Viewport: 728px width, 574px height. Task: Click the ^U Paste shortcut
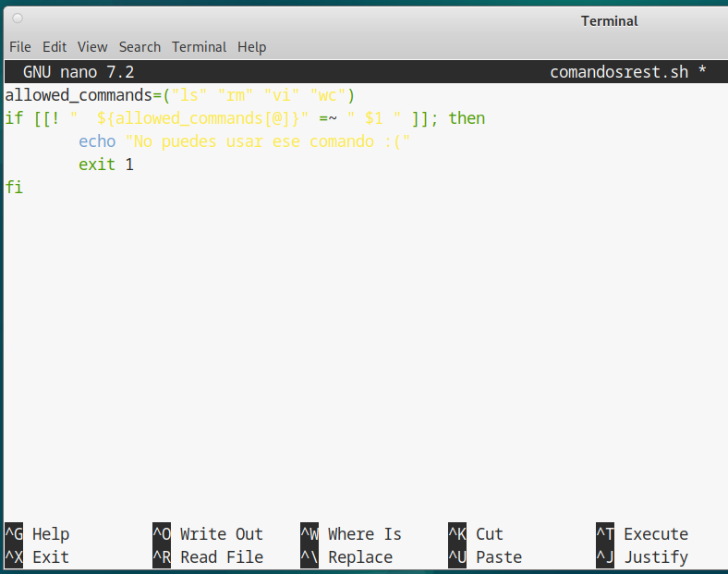click(485, 557)
